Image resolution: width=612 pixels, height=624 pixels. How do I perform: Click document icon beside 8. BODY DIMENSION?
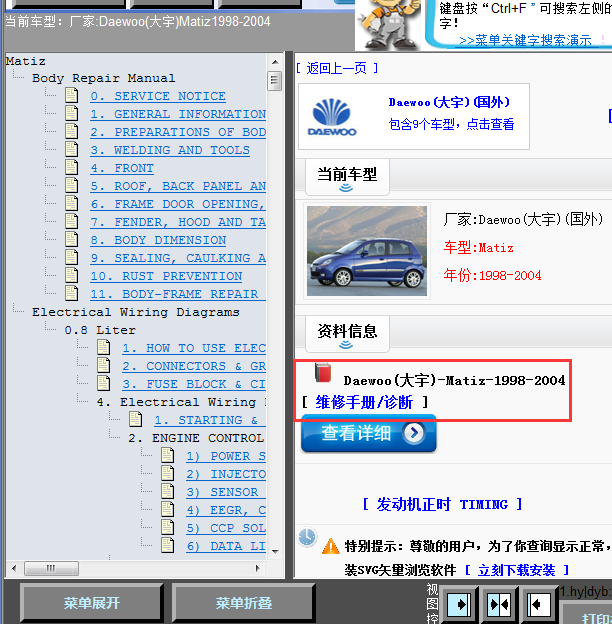coord(72,239)
